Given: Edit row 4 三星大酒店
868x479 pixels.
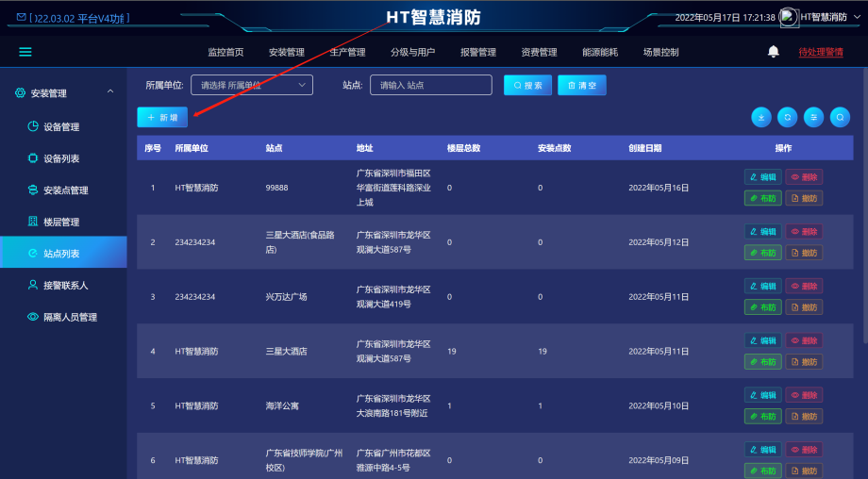Looking at the screenshot, I should click(x=763, y=340).
